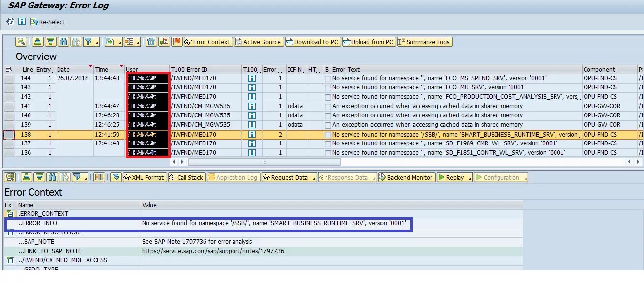Open the Layout dropdown arrow in Overview toolbar
The width and height of the screenshot is (644, 284).
138,42
